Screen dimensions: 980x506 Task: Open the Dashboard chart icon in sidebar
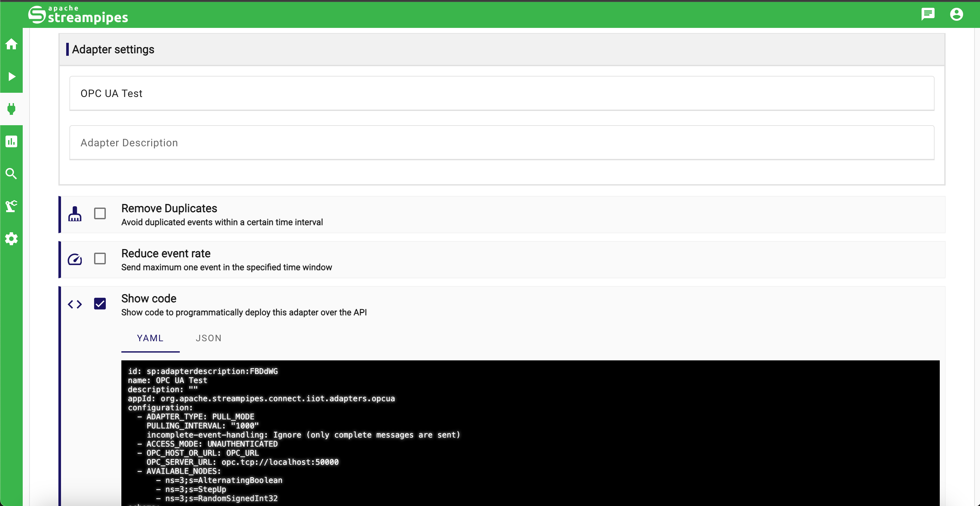[x=11, y=141]
